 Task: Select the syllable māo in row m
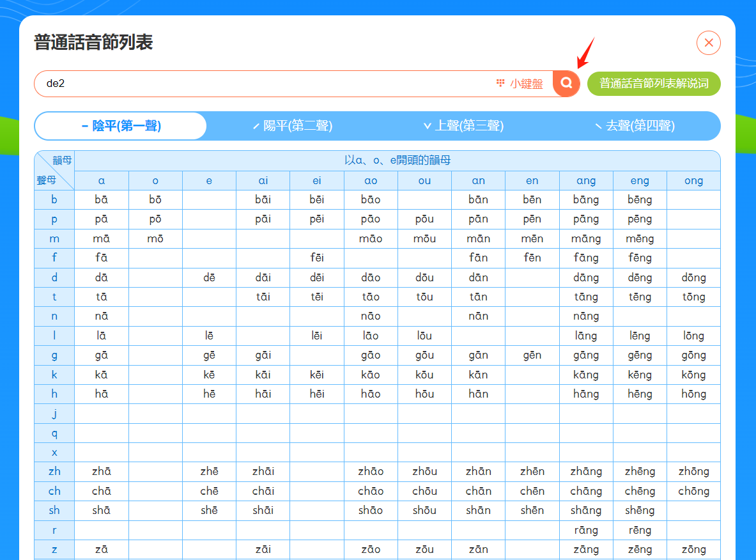[371, 238]
